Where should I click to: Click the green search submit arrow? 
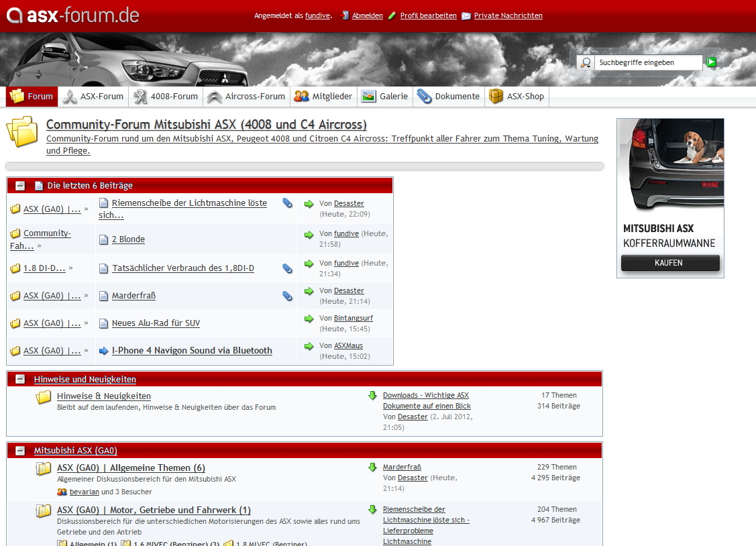click(x=711, y=62)
